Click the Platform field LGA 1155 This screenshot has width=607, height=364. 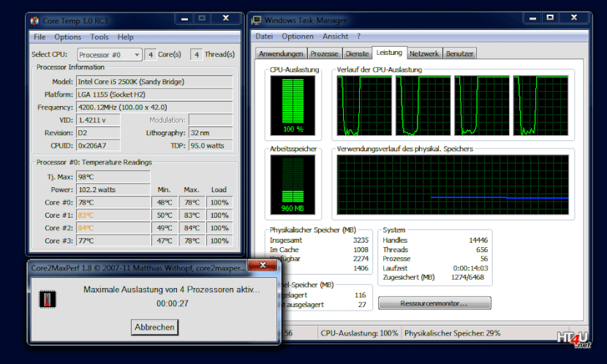tap(154, 94)
